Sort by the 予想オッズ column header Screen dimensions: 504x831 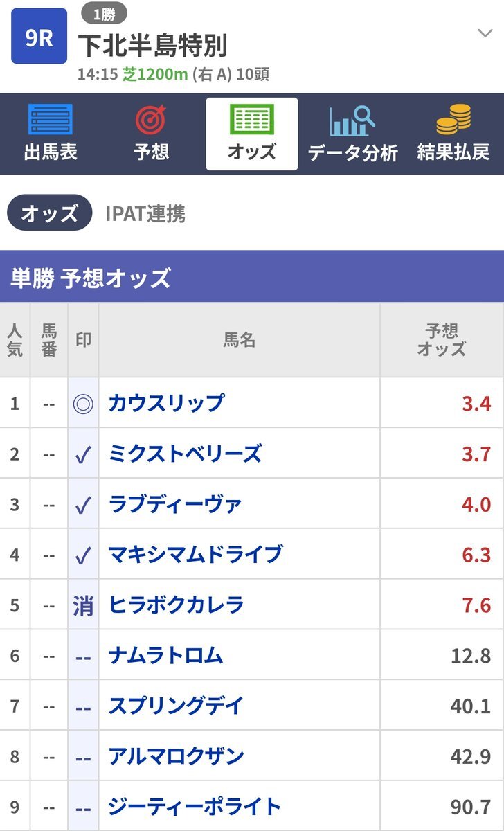point(442,339)
